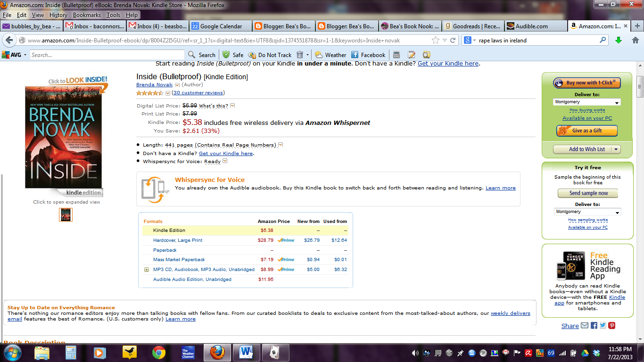Click the AVG Search text field
Viewport: 644px width, 362px height.
[x=107, y=55]
